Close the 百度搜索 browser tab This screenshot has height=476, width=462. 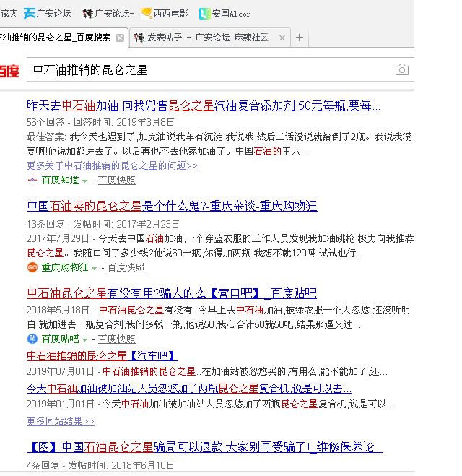coord(120,38)
